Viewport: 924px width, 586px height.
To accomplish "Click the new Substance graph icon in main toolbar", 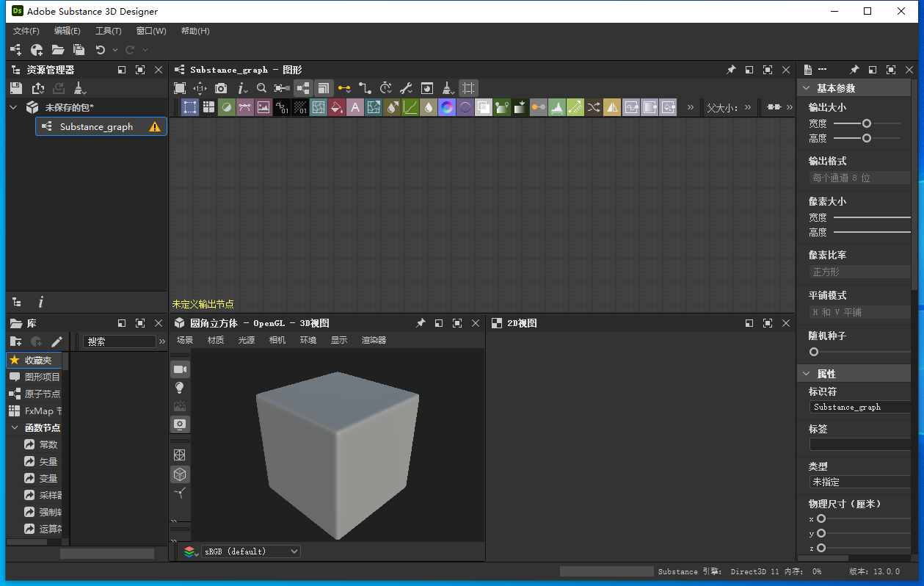I will click(x=15, y=50).
